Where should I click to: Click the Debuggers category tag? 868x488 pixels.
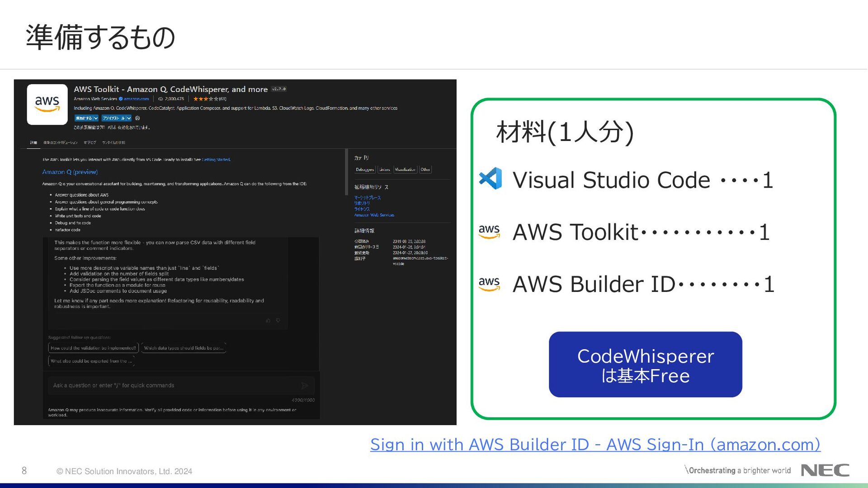(365, 169)
